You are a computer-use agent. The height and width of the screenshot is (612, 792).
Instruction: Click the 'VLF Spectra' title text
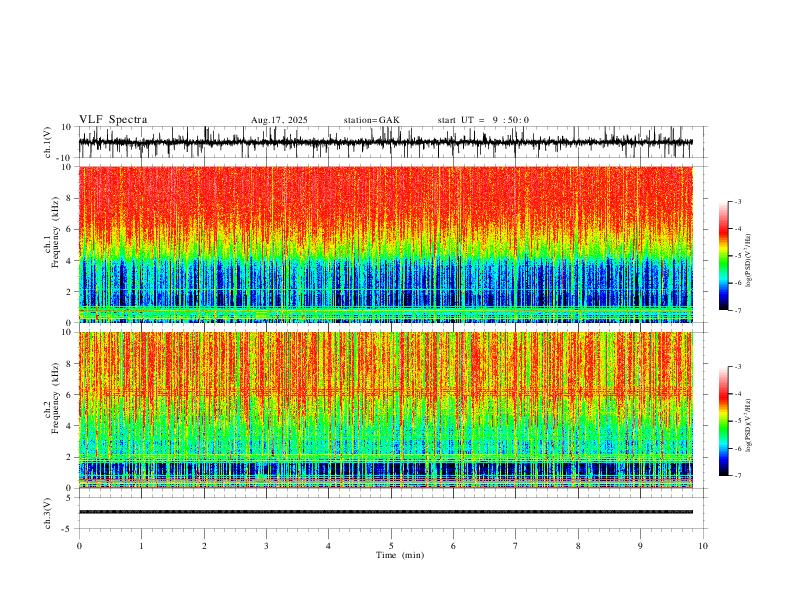(113, 120)
